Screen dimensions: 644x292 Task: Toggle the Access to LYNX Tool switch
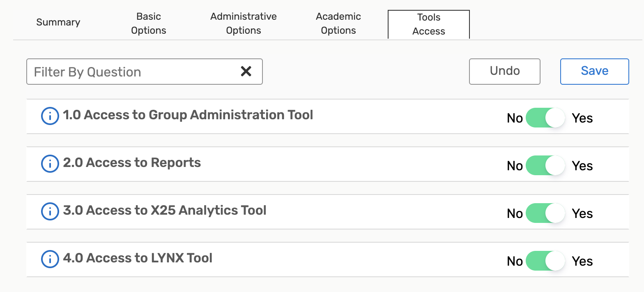(x=545, y=261)
